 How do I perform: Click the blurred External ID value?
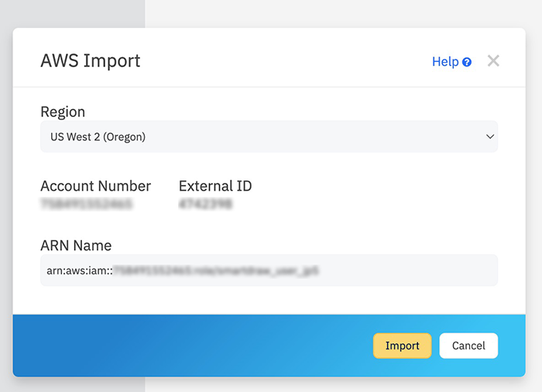[205, 205]
